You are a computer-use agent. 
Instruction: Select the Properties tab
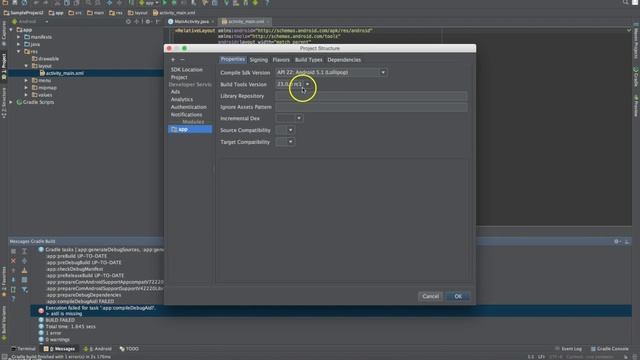point(233,60)
